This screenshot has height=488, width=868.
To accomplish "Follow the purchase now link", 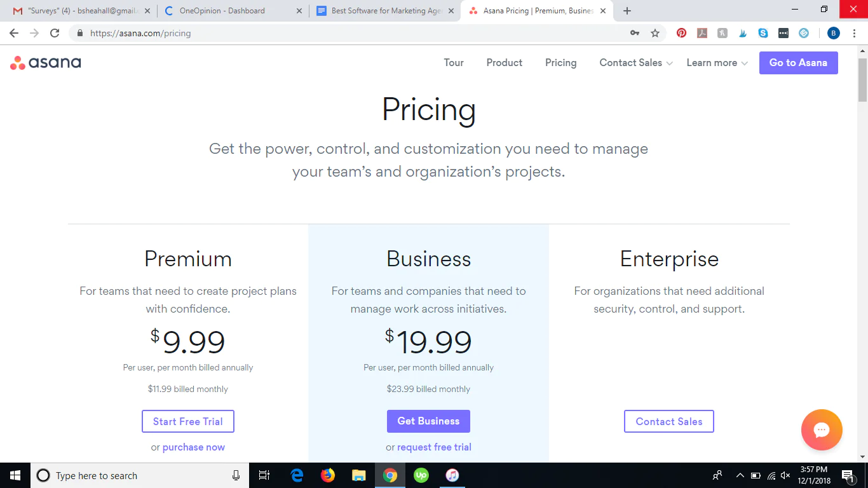I will (194, 447).
